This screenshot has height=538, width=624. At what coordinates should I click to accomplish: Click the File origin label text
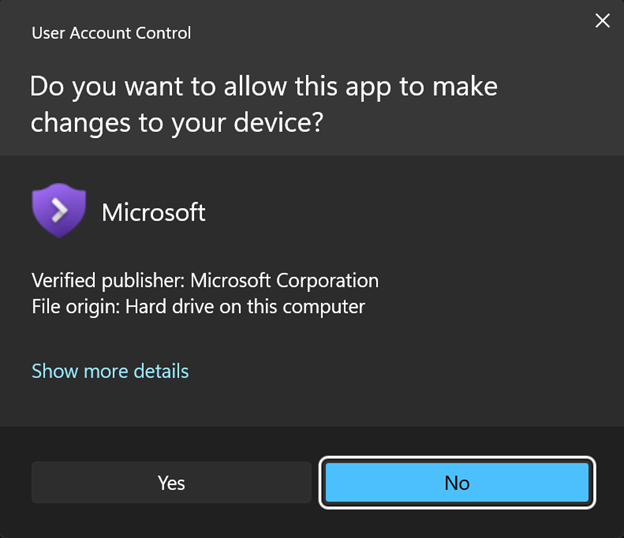point(75,306)
